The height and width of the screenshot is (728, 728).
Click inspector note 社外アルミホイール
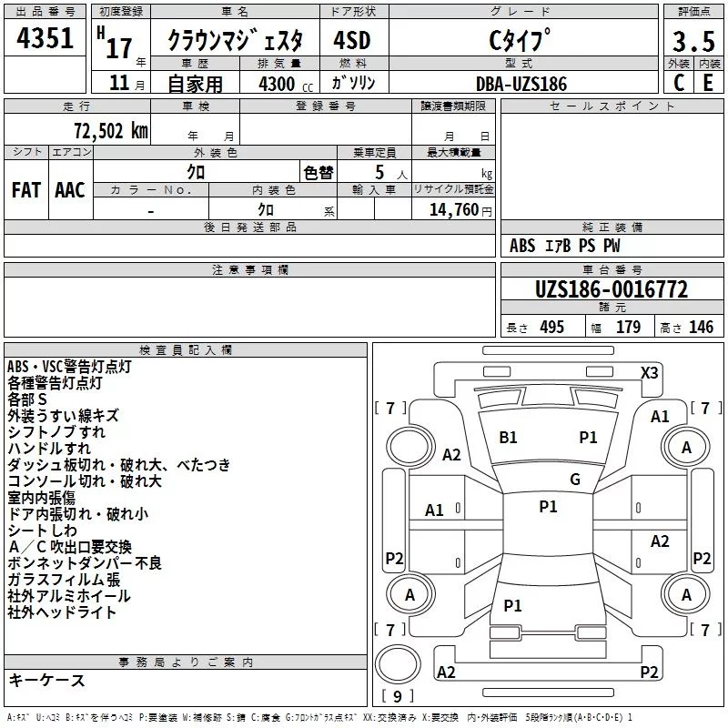[69, 596]
